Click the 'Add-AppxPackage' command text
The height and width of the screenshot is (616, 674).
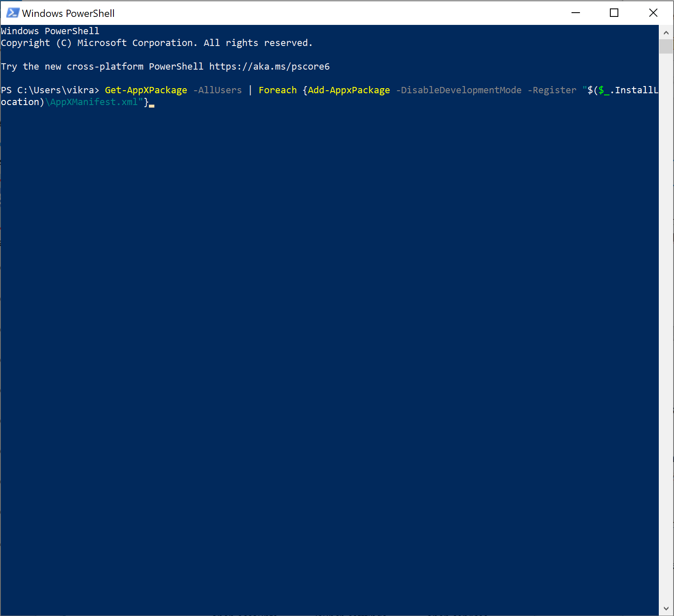tap(349, 90)
